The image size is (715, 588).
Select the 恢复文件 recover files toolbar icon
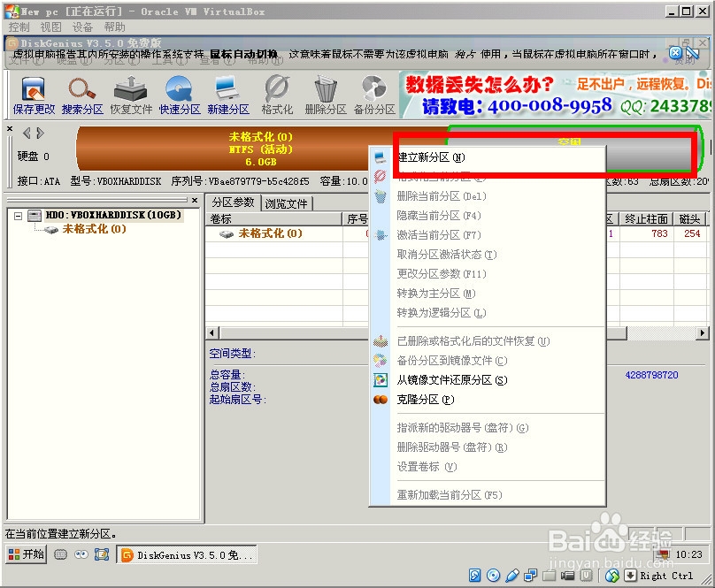point(131,95)
